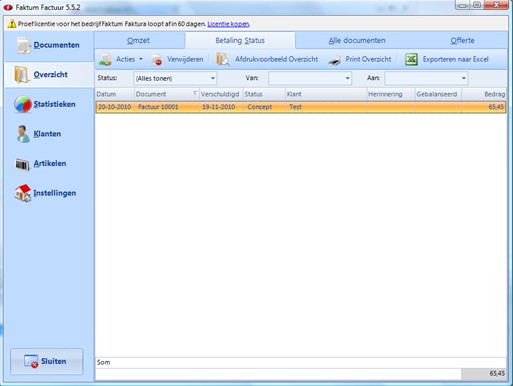Switch to the Betaling Status tab
This screenshot has width=513, height=386.
[x=240, y=41]
